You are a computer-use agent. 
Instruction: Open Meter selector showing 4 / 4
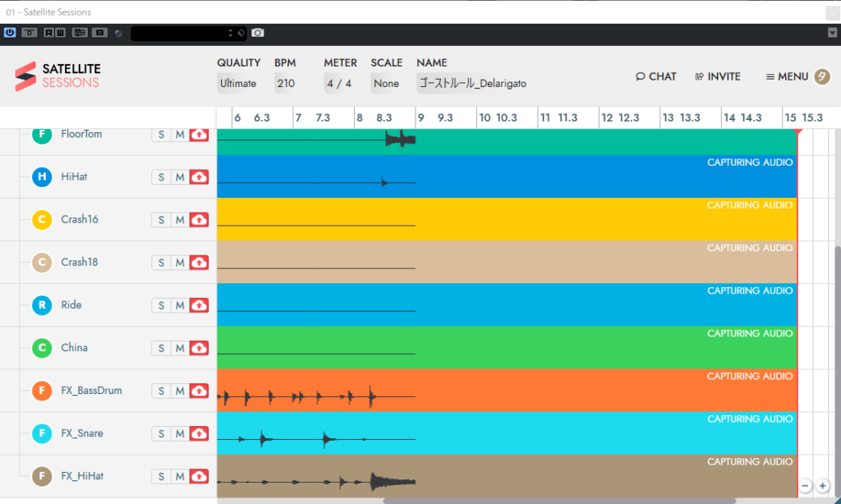coord(339,83)
